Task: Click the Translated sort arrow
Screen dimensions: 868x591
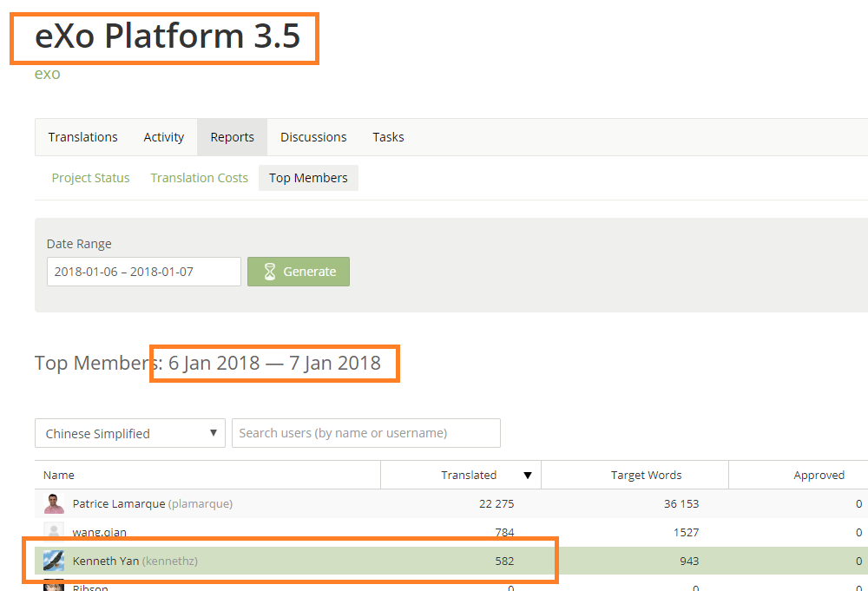Action: [528, 476]
